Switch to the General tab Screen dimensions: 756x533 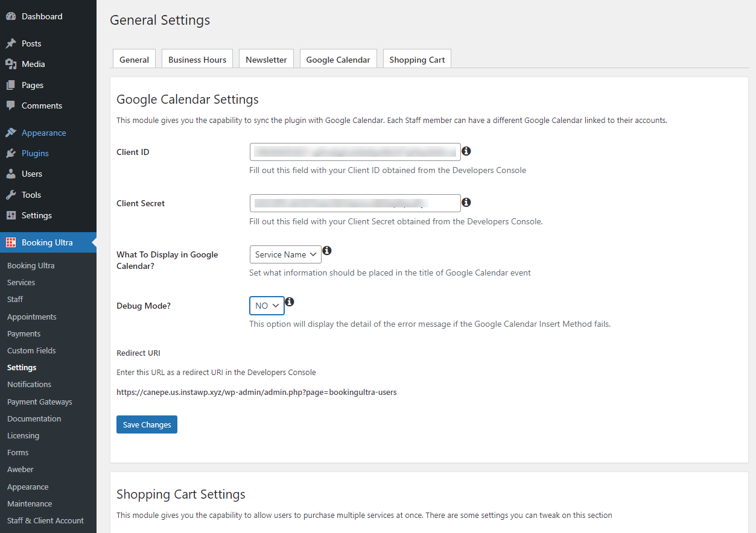point(134,59)
